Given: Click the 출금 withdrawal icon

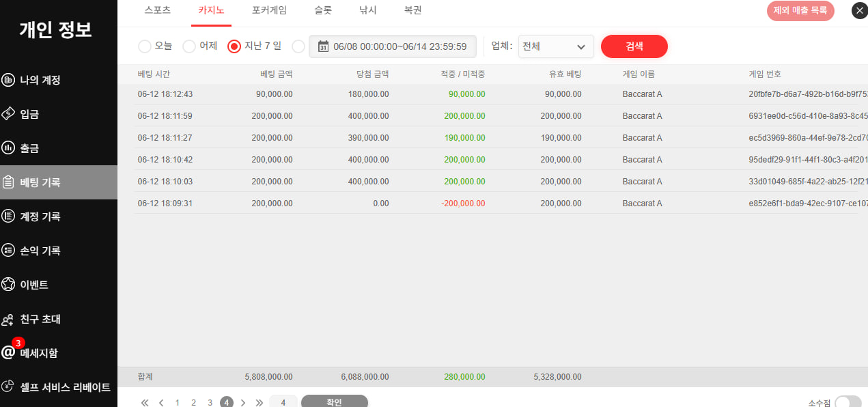Looking at the screenshot, I should pyautogui.click(x=9, y=148).
